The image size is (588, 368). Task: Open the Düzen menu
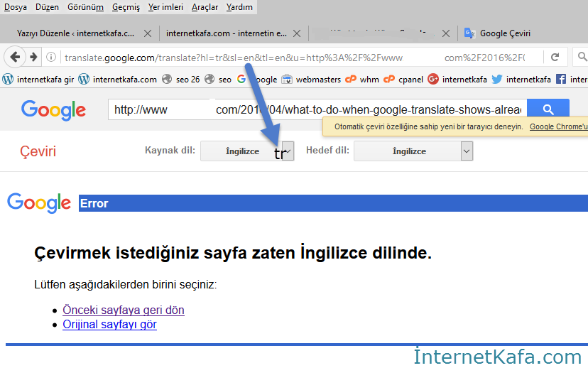tap(48, 7)
